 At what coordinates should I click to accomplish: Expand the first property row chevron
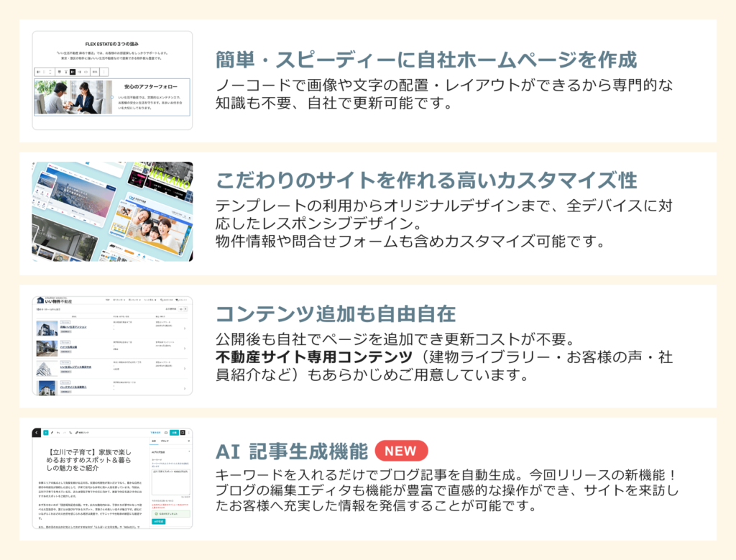[x=185, y=329]
